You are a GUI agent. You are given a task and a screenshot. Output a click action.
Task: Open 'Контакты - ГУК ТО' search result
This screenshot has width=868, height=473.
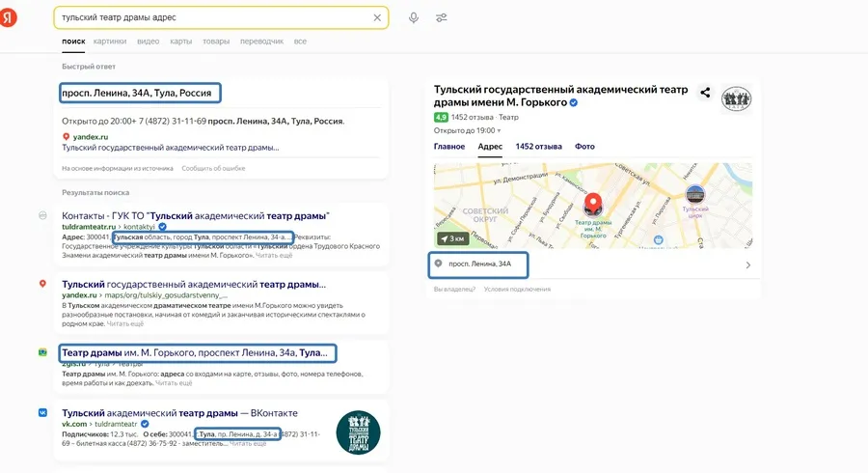[196, 215]
